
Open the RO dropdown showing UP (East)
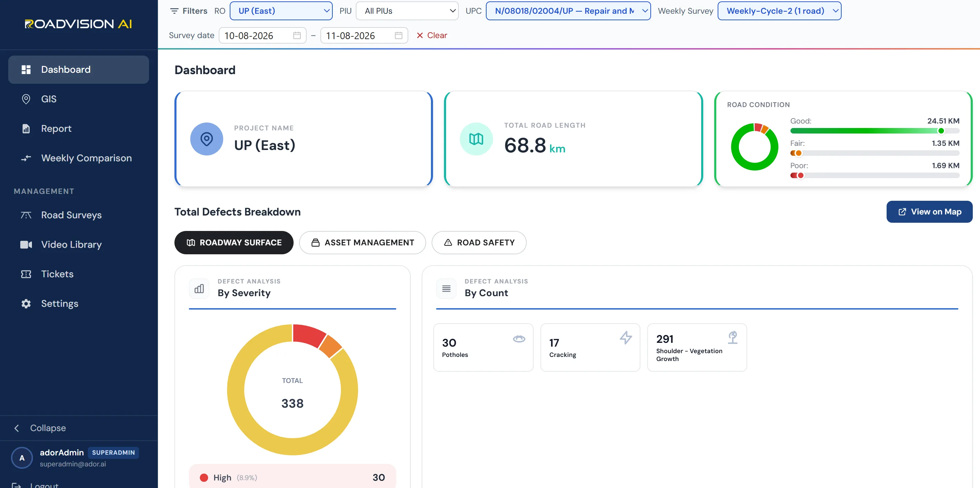(281, 11)
